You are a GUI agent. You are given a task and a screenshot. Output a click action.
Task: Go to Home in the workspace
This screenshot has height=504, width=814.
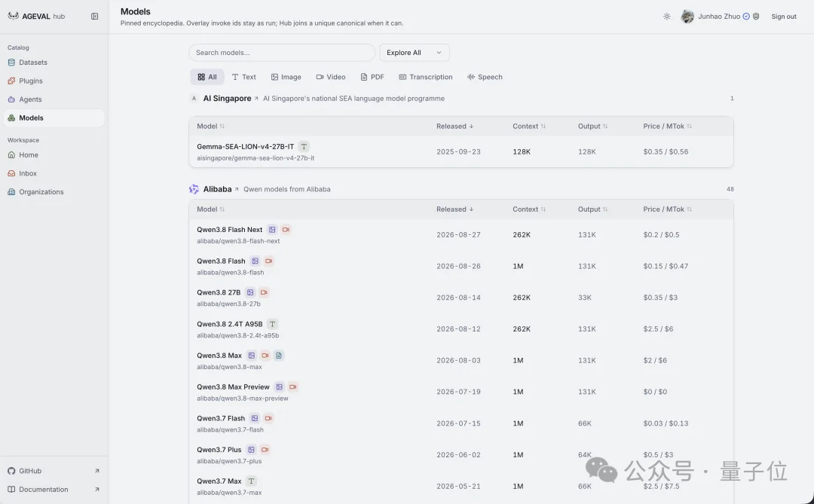pyautogui.click(x=54, y=154)
